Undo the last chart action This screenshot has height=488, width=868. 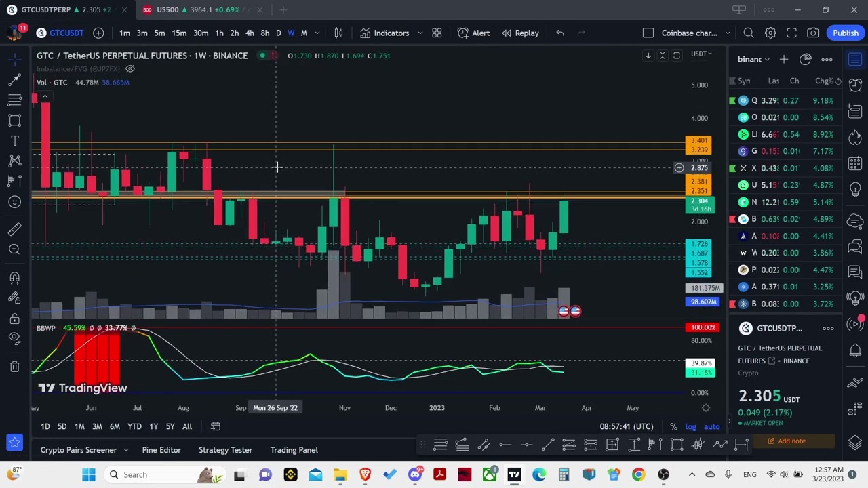tap(560, 33)
